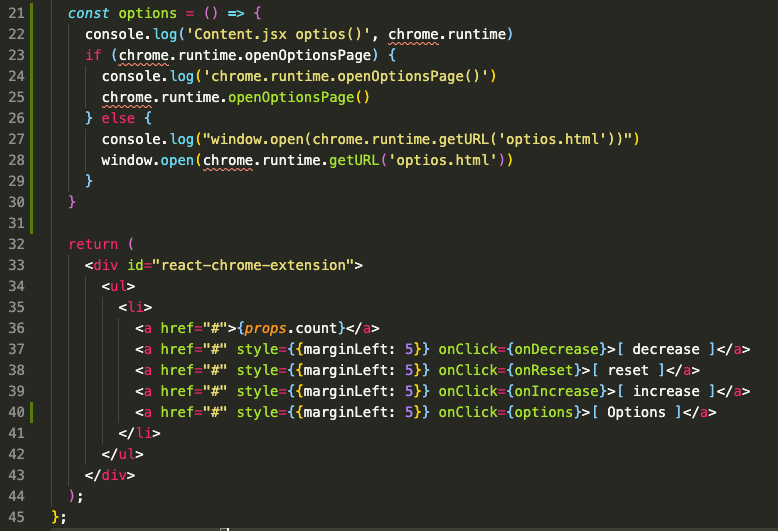The height and width of the screenshot is (531, 778).
Task: Click 'openOptionsPage' in the if condition
Action: coord(308,55)
